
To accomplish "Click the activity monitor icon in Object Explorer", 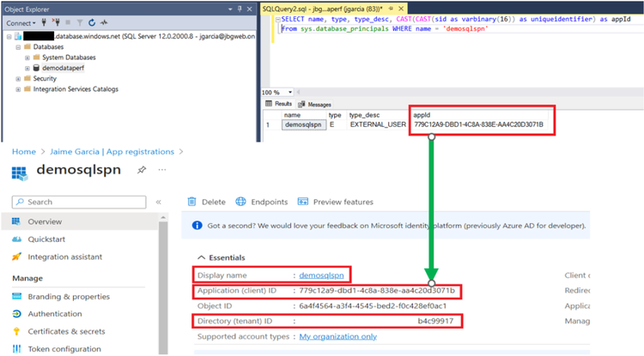I will (x=104, y=22).
